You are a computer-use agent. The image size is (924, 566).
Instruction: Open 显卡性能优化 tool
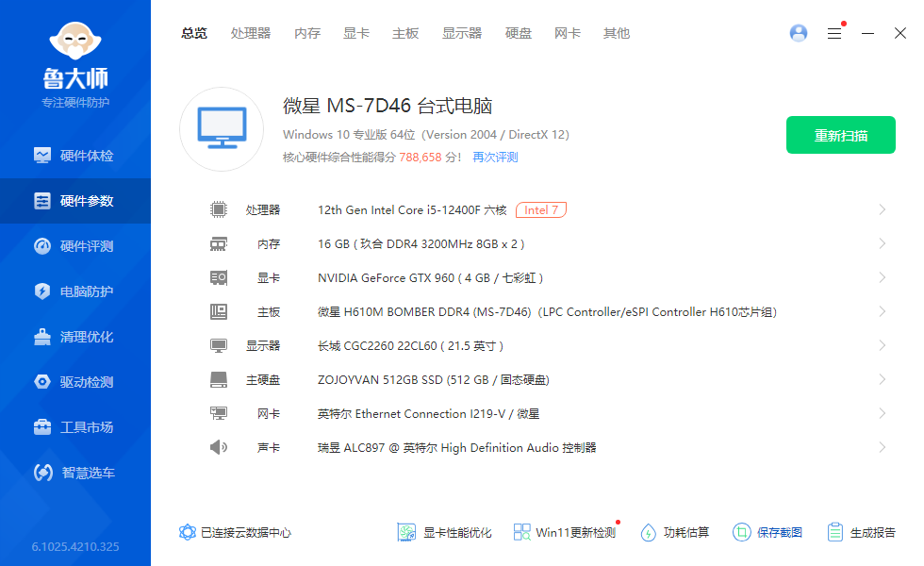(x=444, y=532)
